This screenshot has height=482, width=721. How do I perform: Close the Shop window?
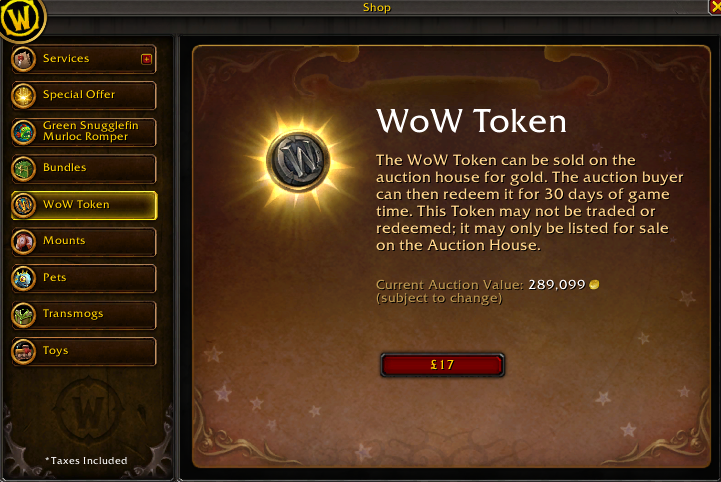pyautogui.click(x=715, y=6)
